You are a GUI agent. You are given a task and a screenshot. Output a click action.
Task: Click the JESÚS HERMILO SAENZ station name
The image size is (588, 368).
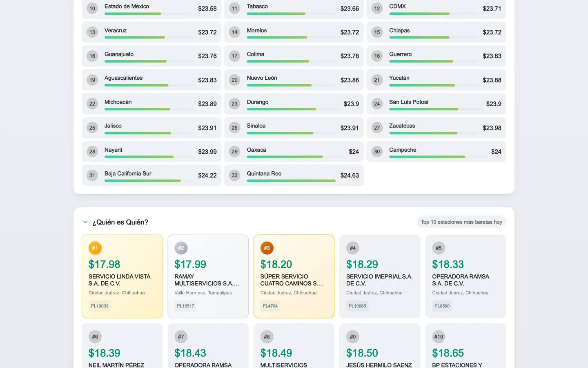pos(379,365)
